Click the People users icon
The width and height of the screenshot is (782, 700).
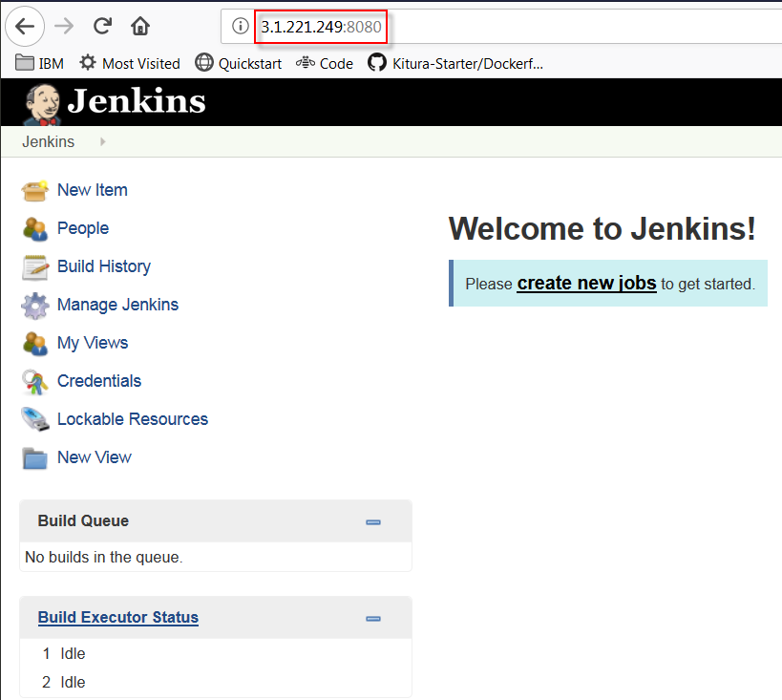pos(35,229)
